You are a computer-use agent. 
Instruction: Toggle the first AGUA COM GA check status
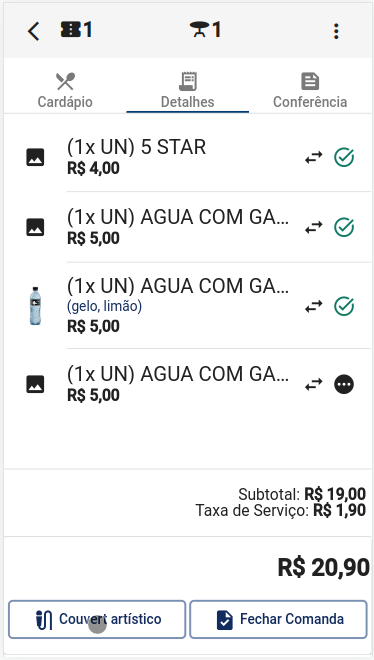click(344, 228)
